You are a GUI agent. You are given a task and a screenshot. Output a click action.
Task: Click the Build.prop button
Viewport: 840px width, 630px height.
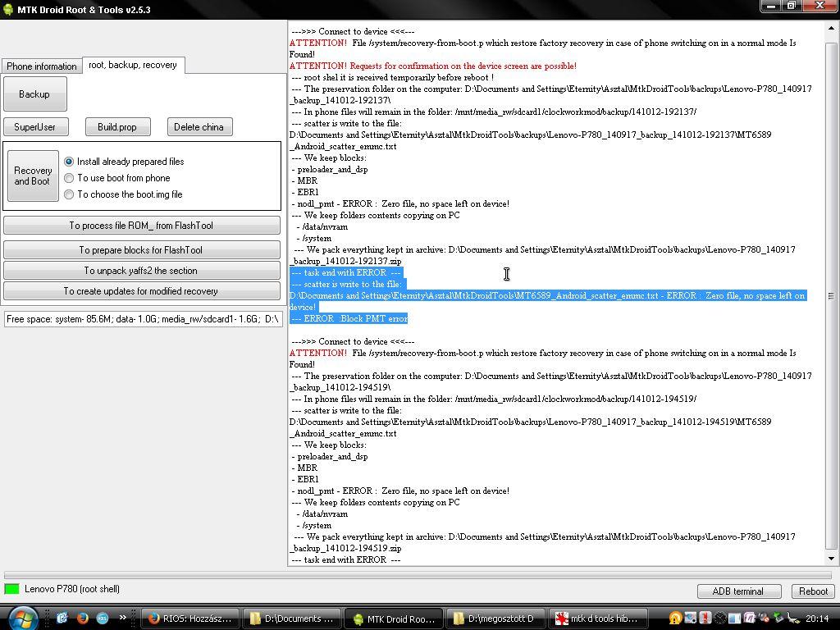point(117,127)
